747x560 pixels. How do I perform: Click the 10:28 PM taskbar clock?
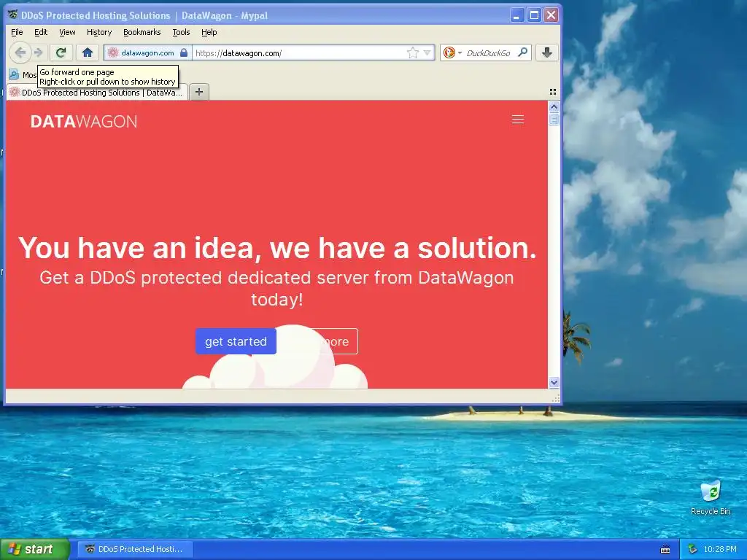(720, 549)
